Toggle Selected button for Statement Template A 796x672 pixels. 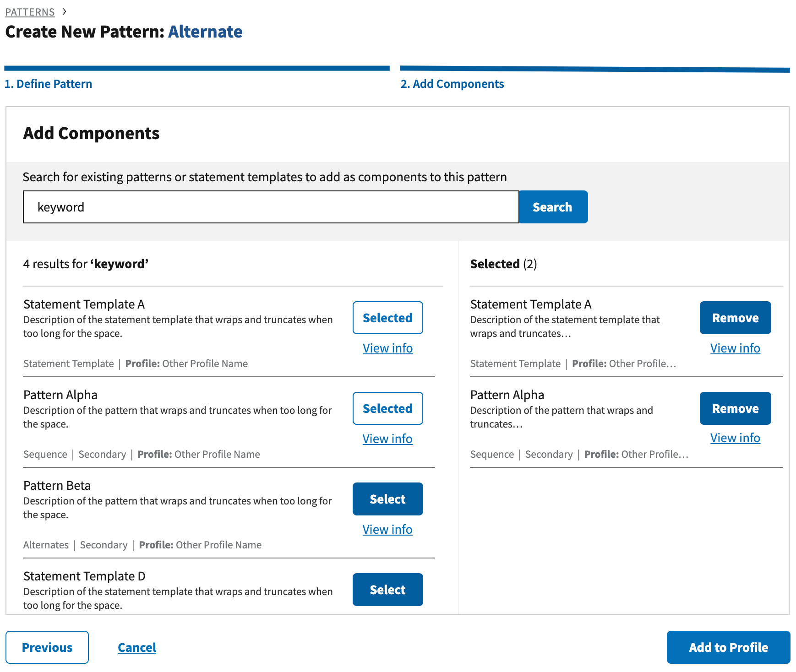coord(387,318)
